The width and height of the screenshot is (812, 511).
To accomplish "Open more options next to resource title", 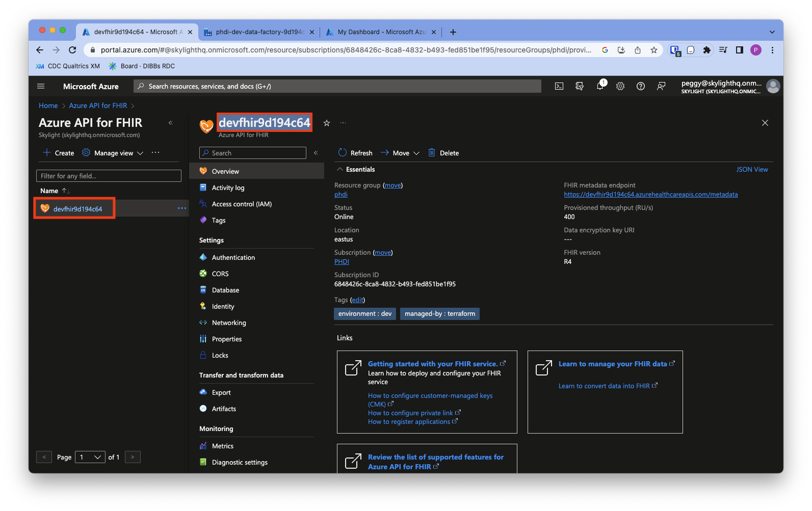I will tap(343, 123).
